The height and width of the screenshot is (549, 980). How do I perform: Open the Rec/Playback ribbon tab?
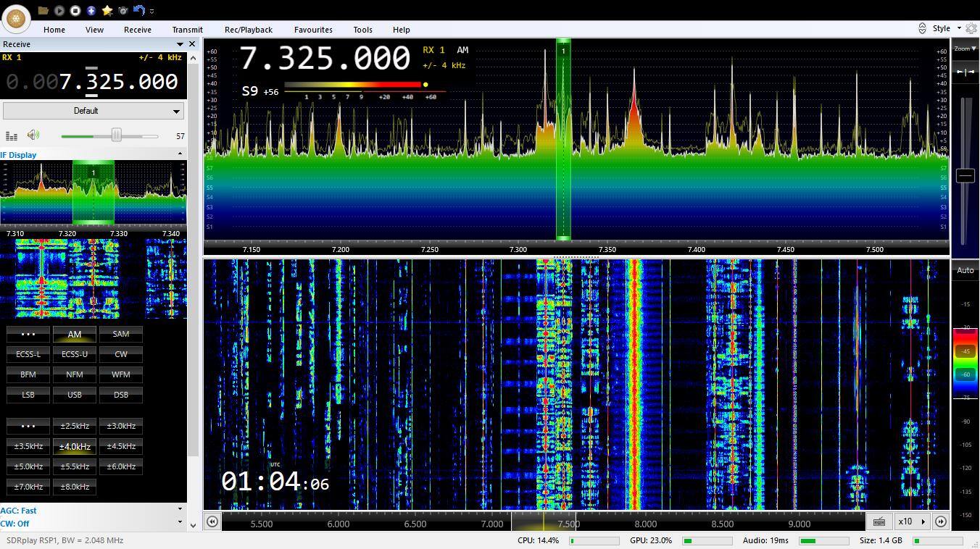pyautogui.click(x=248, y=30)
